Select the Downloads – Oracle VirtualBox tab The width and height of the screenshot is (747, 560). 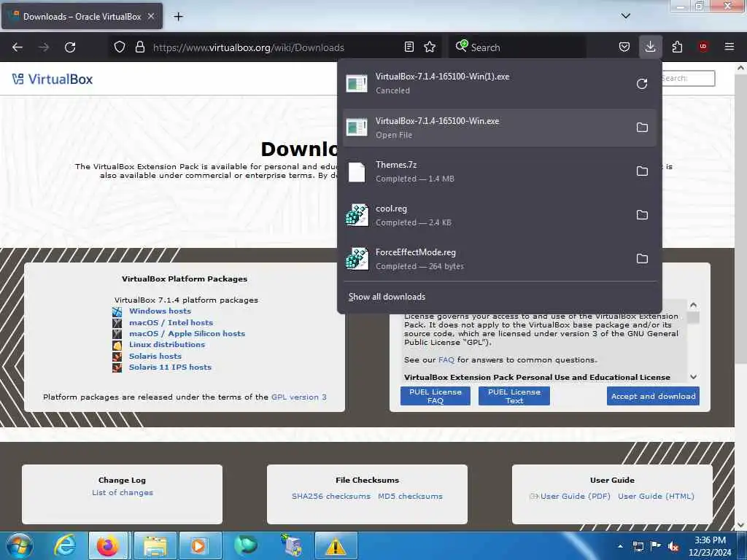82,16
